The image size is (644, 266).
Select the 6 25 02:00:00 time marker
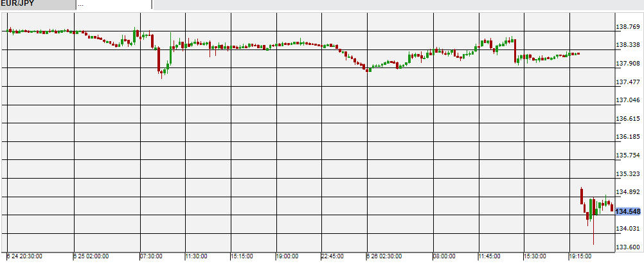pos(91,256)
